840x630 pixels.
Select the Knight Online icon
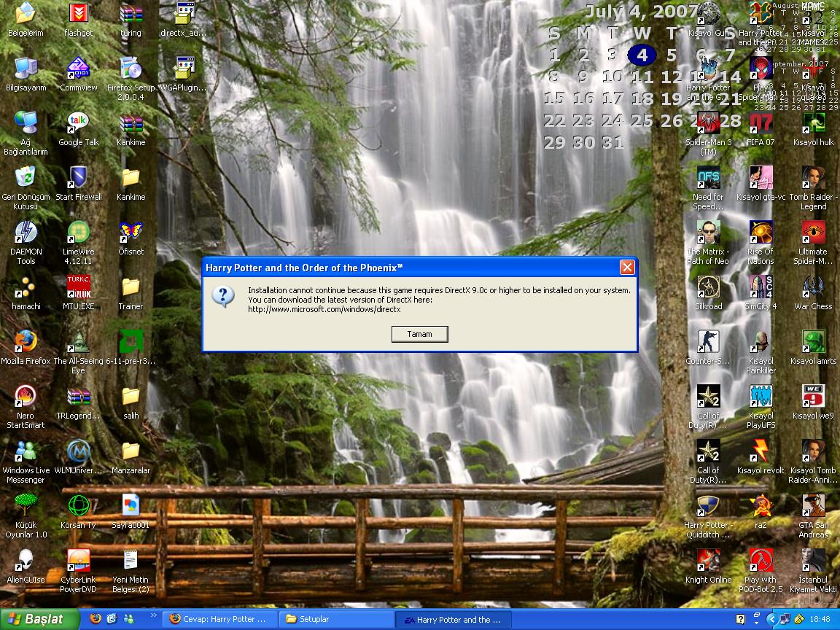(708, 567)
